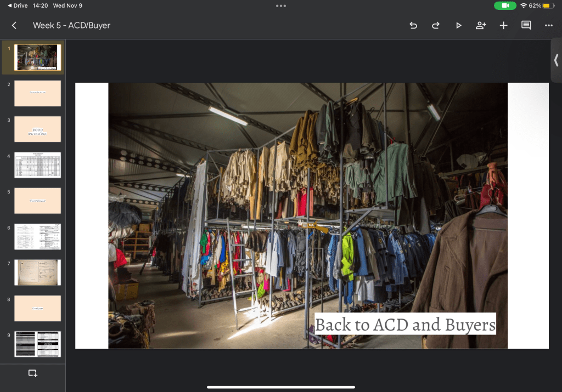Tap the green camera recording indicator

point(505,5)
